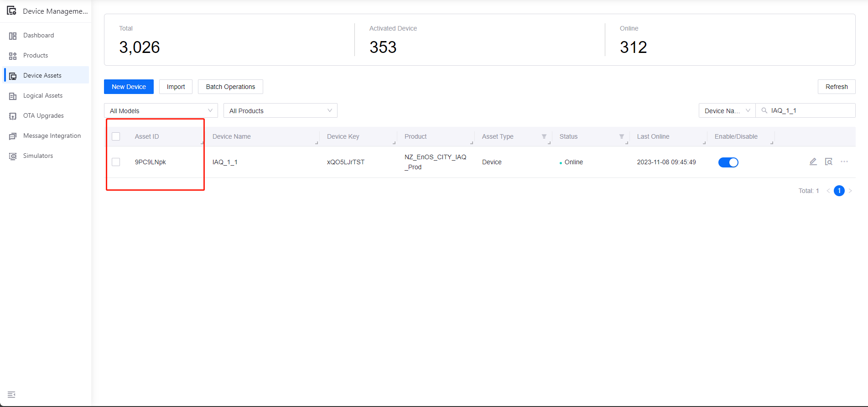Click the edit pencil icon for IAQ_1_1
Screen dimensions: 868x407
click(x=813, y=162)
